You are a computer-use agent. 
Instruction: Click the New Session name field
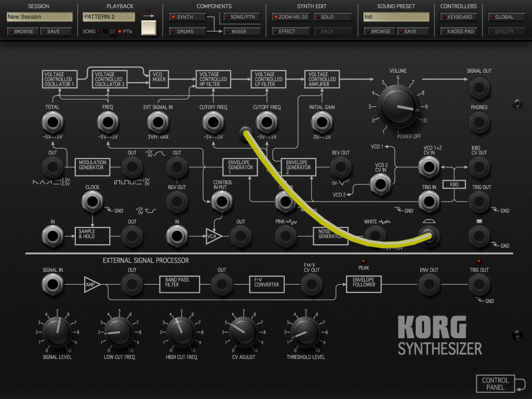(x=39, y=17)
